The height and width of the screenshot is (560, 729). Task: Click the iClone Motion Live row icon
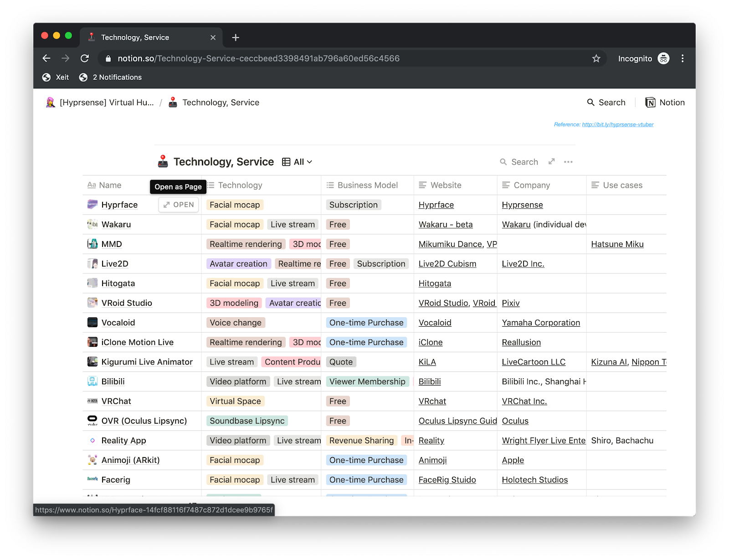(x=92, y=342)
